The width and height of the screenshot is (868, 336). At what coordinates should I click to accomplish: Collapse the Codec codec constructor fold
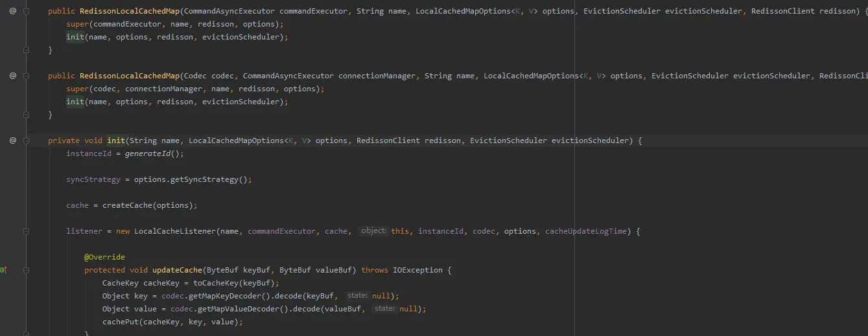pos(26,76)
